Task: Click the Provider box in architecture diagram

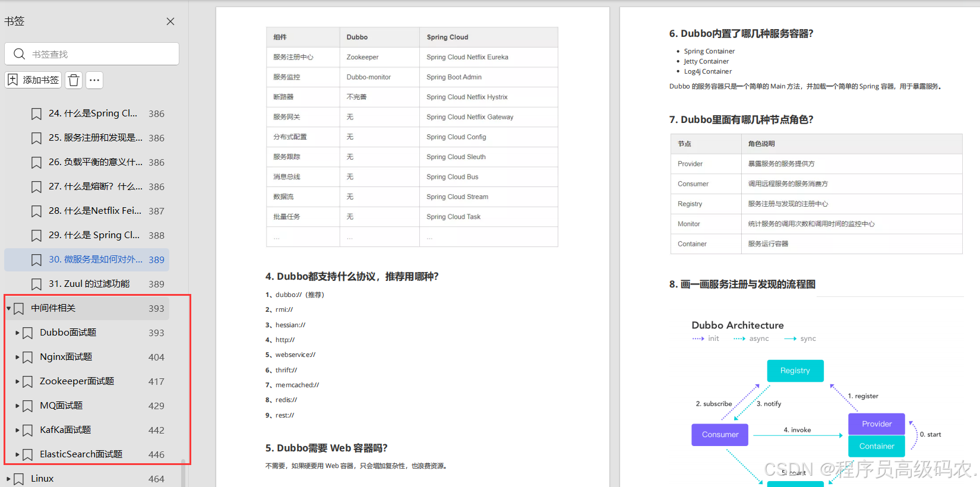Action: tap(877, 424)
